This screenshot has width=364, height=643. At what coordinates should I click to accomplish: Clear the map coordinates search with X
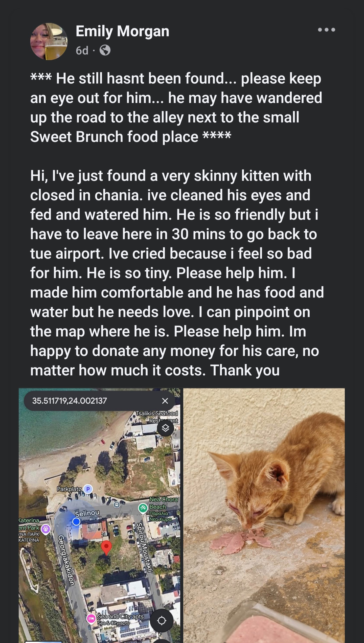pos(165,401)
